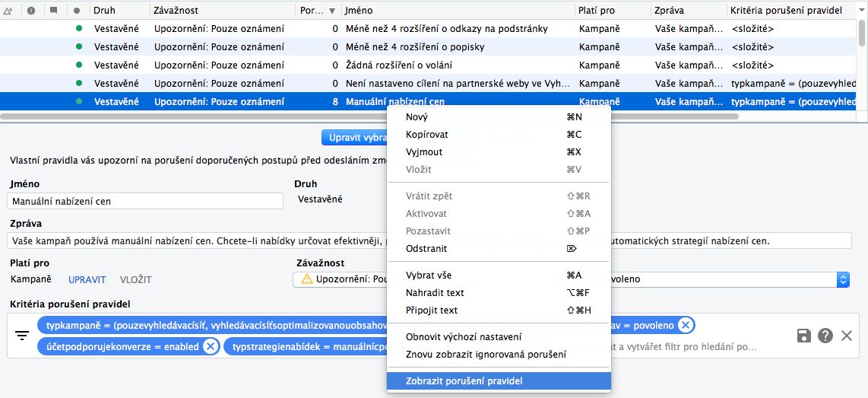Viewport: 868px width, 398px height.
Task: Click the UPRAVIT link next to Kampaně
Action: pos(87,279)
